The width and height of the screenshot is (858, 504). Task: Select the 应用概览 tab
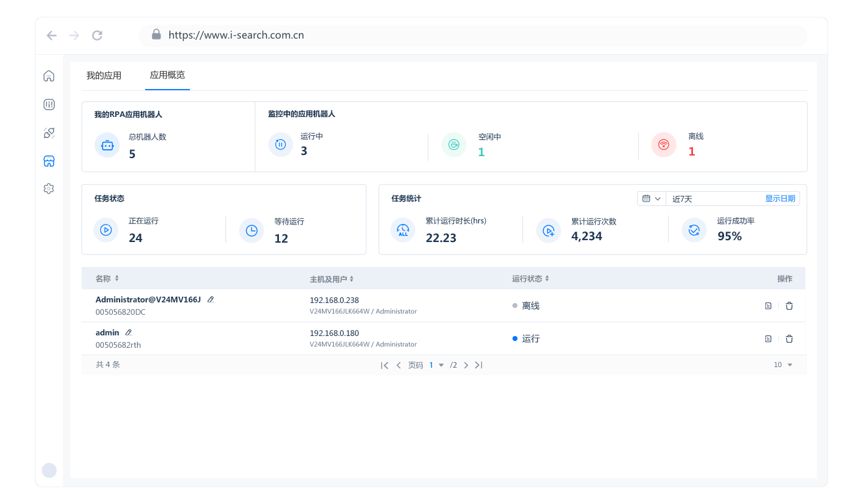(167, 75)
